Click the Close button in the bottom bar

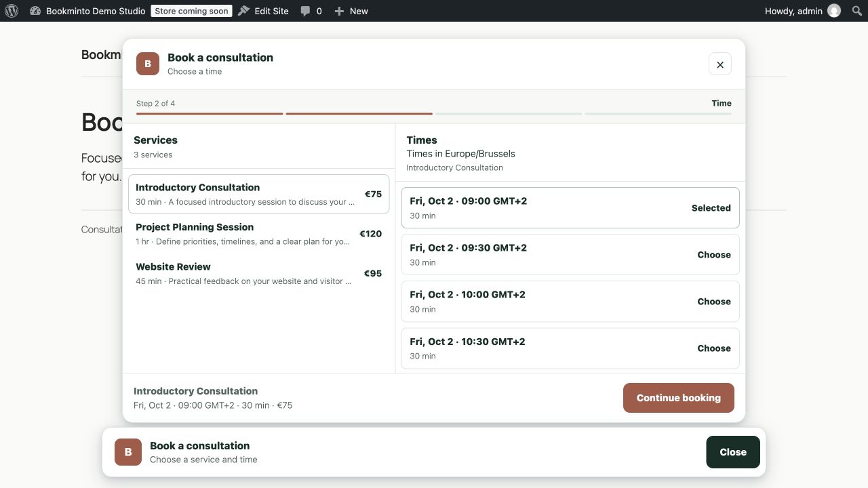click(x=733, y=452)
